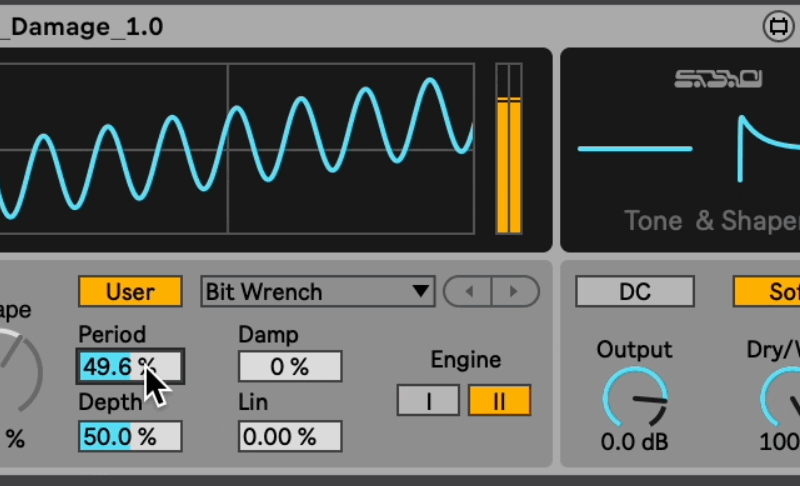800x486 pixels.
Task: Click the next preset arrow button
Action: (x=515, y=292)
